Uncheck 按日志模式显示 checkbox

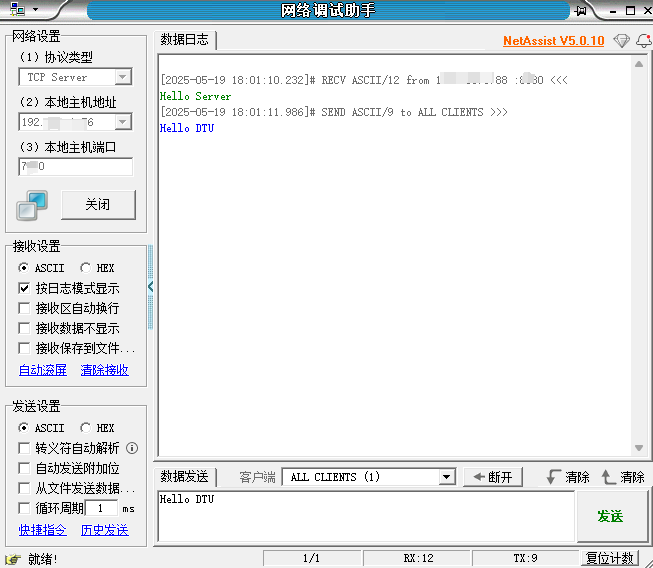click(x=24, y=288)
